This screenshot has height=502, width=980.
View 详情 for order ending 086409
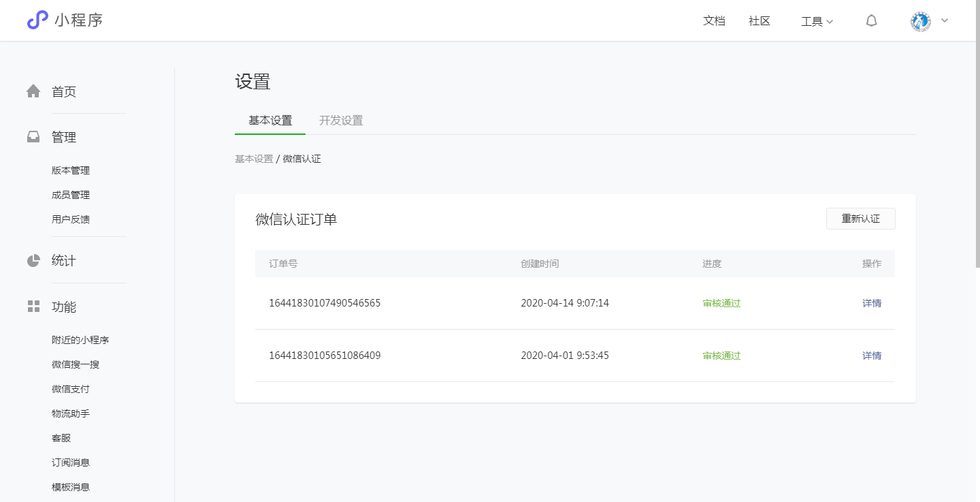[x=872, y=356]
